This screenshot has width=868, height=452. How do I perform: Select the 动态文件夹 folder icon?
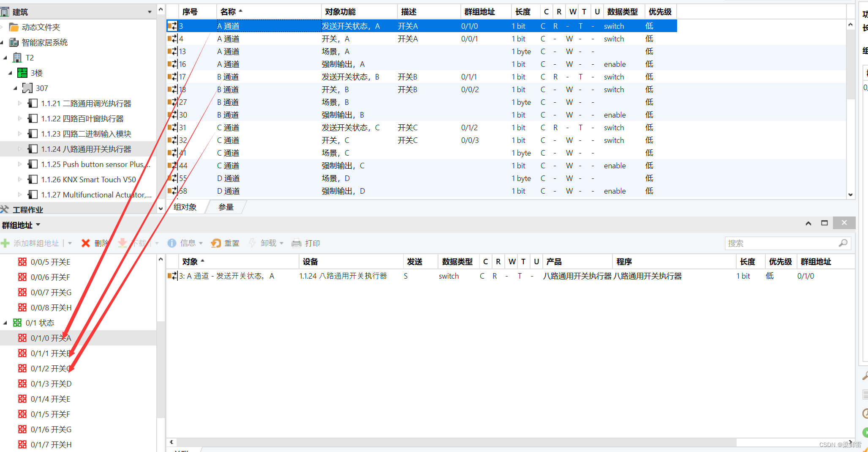14,27
